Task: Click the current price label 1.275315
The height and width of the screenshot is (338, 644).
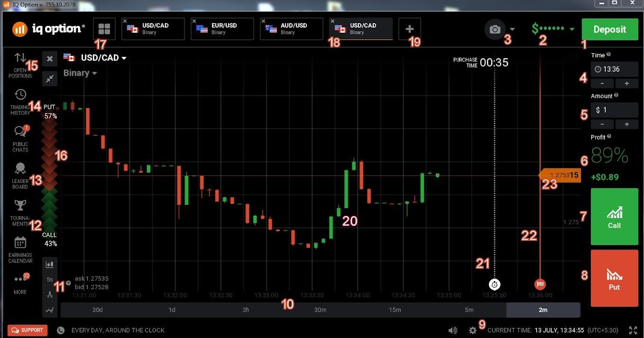Action: [x=560, y=175]
